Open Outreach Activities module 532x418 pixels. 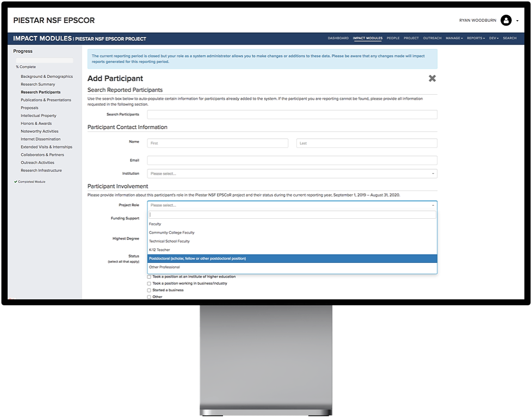click(38, 162)
